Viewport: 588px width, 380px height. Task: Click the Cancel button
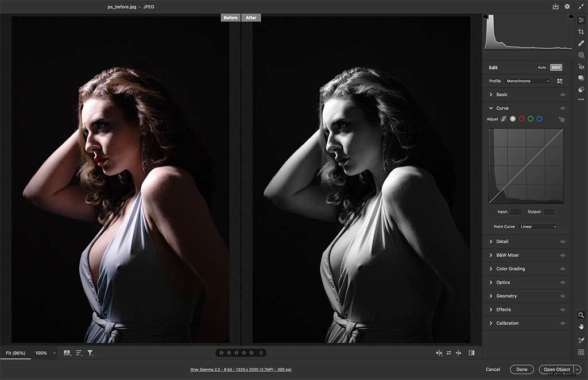492,370
